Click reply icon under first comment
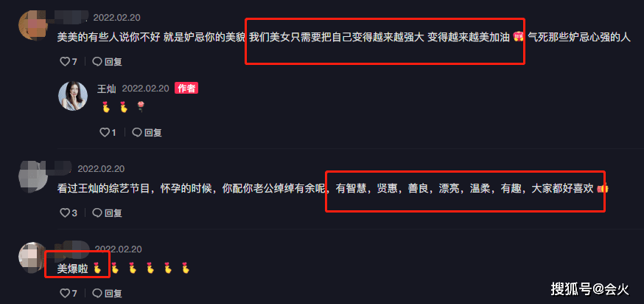The height and width of the screenshot is (304, 644). (x=97, y=62)
